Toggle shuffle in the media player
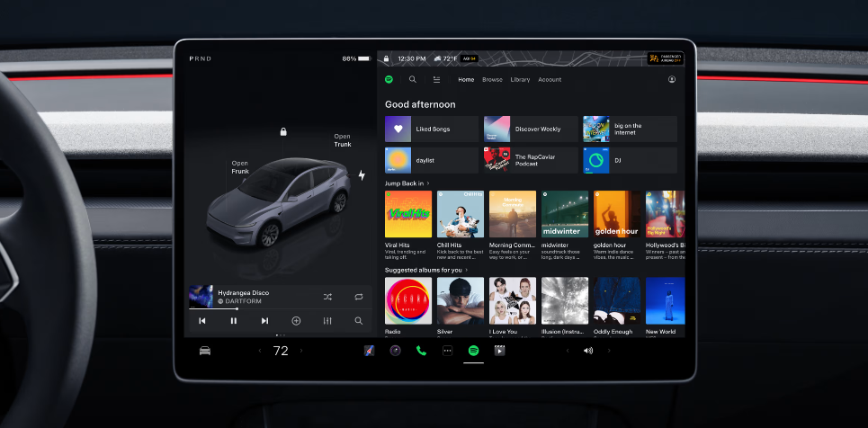 click(x=327, y=297)
